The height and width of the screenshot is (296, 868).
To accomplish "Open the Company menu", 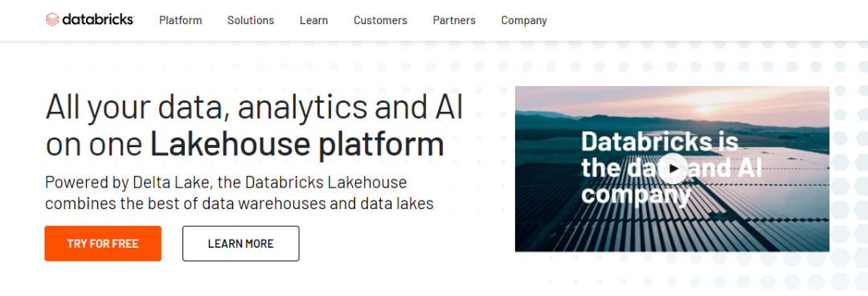I will click(524, 20).
